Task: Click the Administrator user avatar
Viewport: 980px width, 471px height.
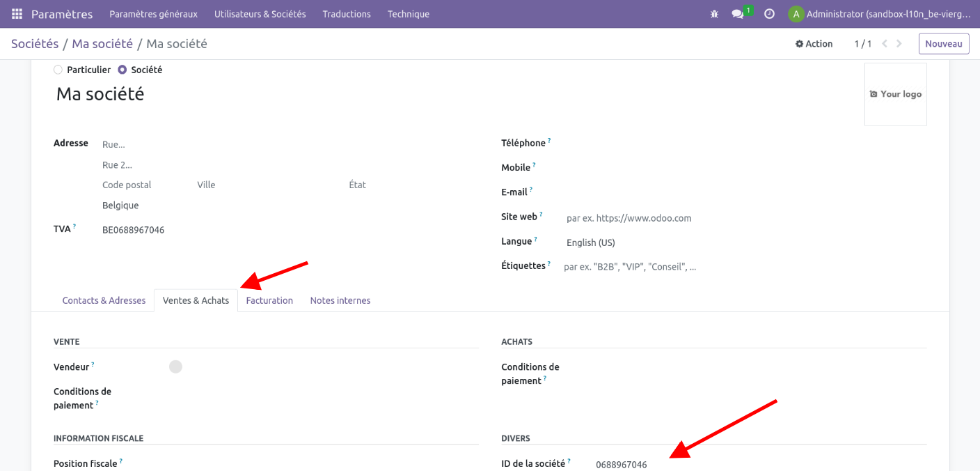Action: click(796, 14)
